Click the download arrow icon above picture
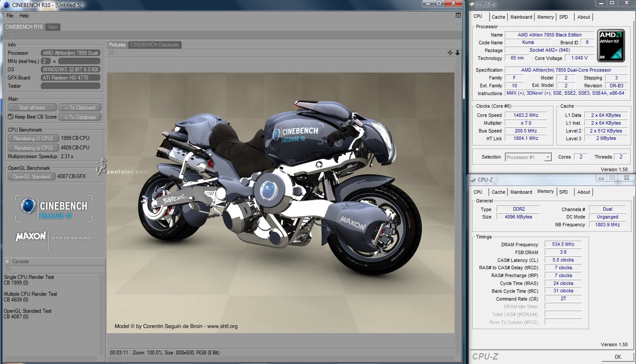The height and width of the screenshot is (364, 636). pyautogui.click(x=457, y=53)
